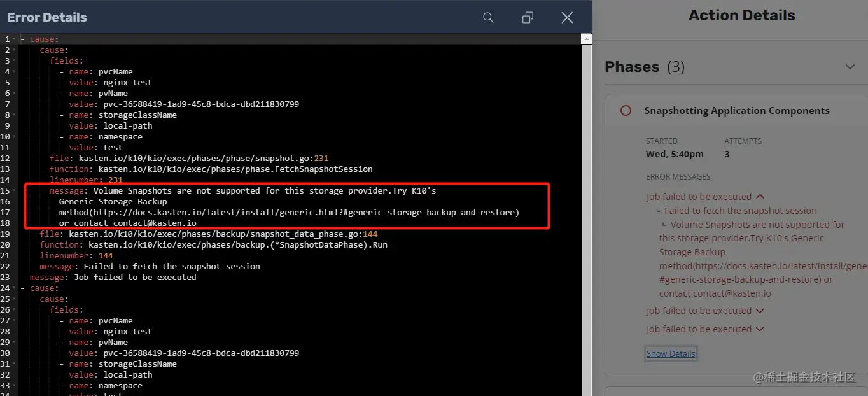Viewport: 868px width, 396px height.
Task: Click the 'Action Details' panel heading
Action: 742,16
